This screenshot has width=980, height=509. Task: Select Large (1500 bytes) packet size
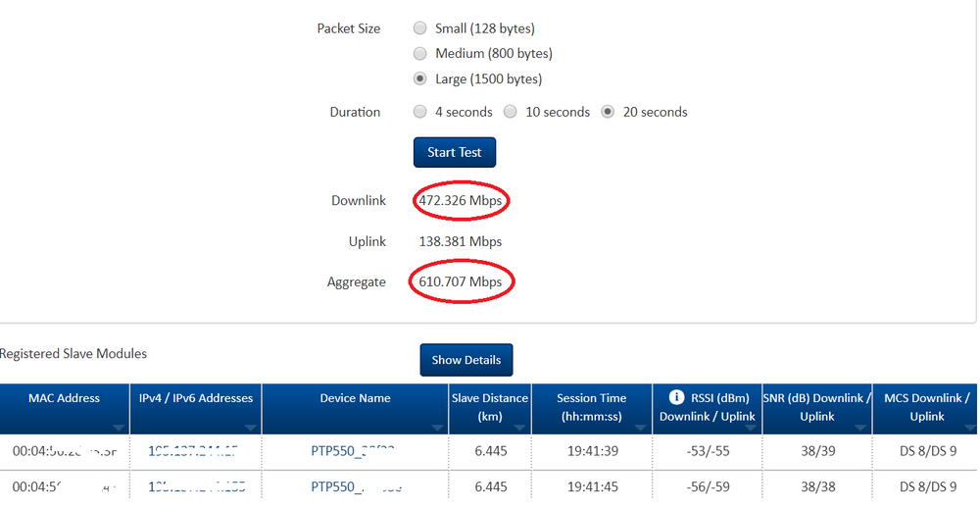coord(420,78)
